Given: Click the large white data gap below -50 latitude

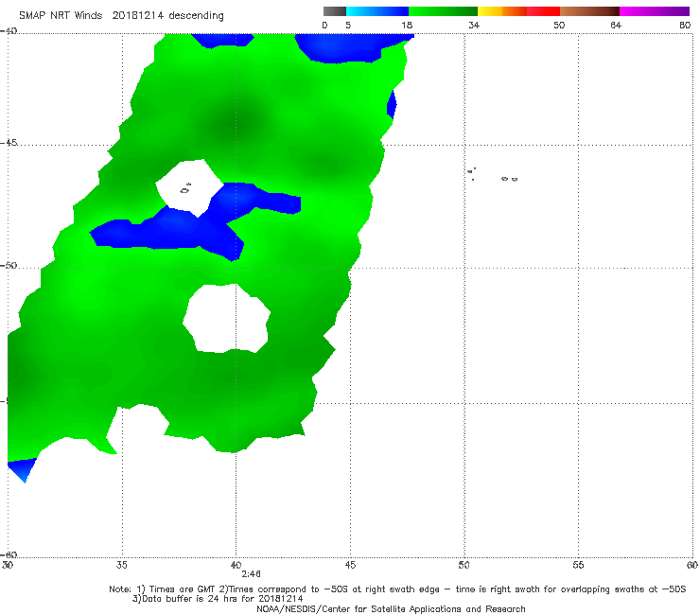Looking at the screenshot, I should point(226,319).
